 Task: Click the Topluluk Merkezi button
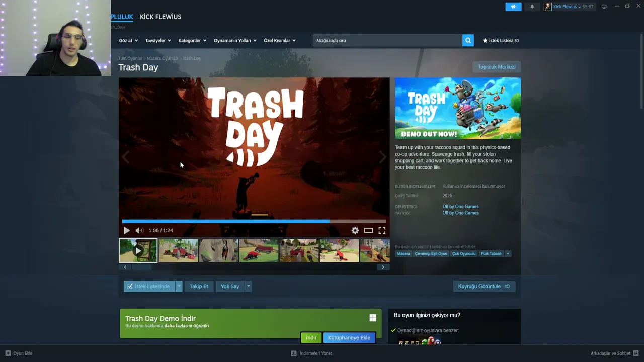[497, 67]
